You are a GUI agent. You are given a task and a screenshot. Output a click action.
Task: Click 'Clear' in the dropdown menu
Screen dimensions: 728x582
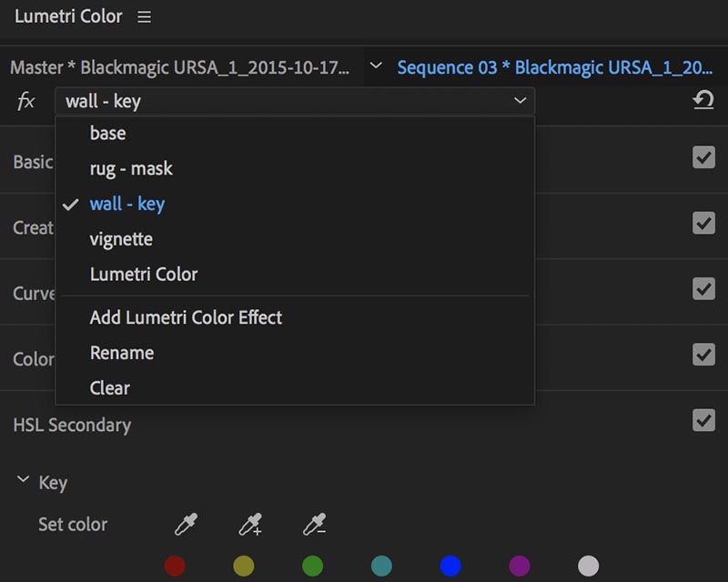(295, 388)
